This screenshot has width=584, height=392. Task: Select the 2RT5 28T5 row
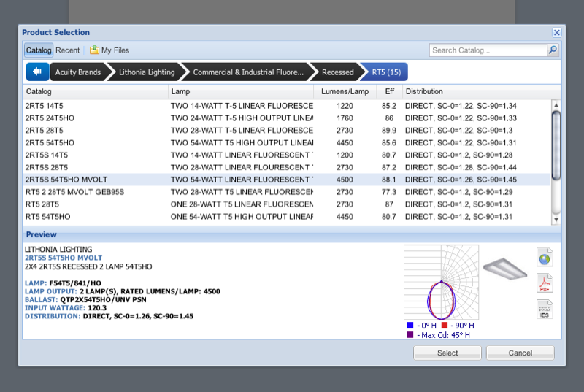click(286, 130)
